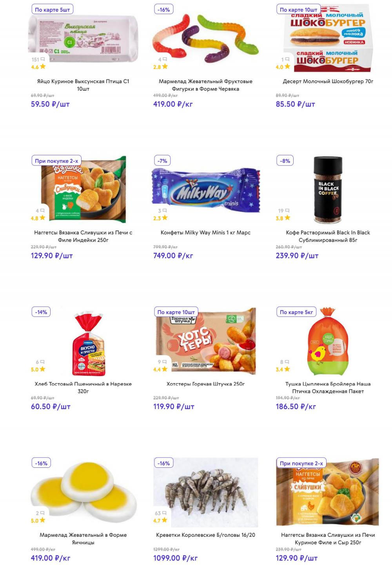Click the review count icon on egg product
The image size is (392, 576).
pos(43,59)
